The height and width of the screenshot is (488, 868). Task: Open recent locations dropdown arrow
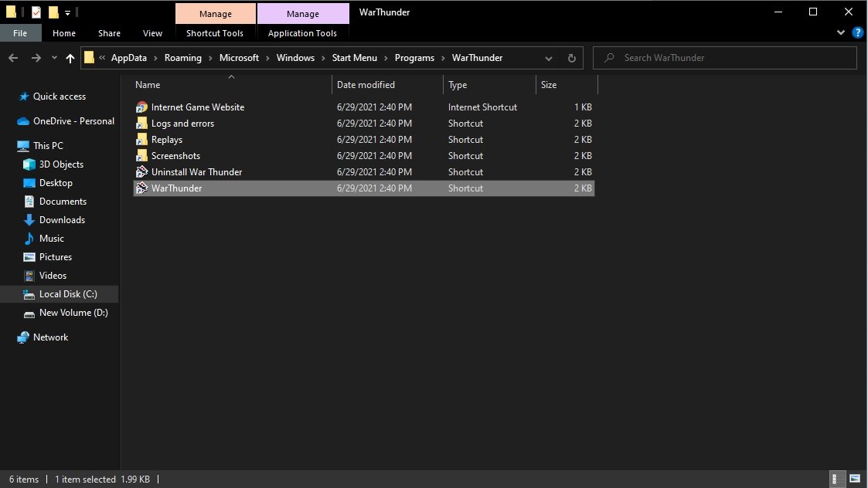(x=54, y=58)
